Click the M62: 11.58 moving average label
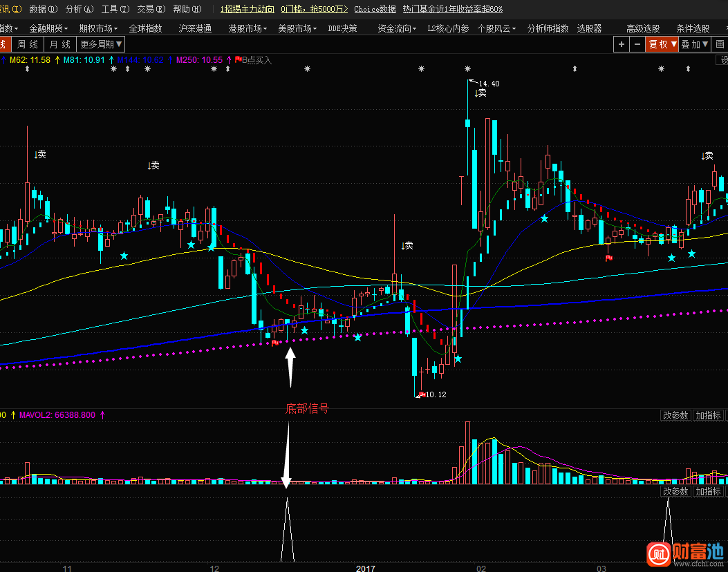728x572 pixels. click(30, 60)
